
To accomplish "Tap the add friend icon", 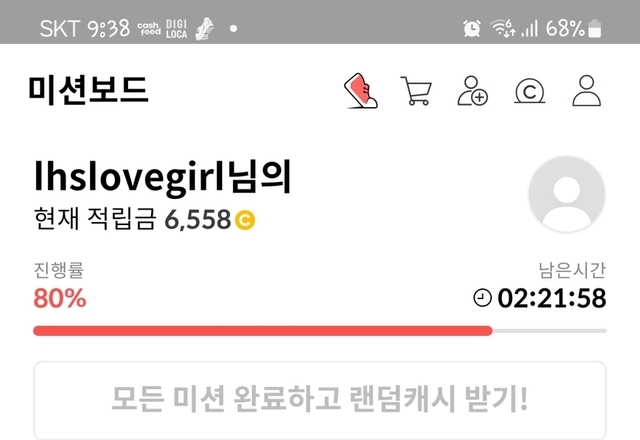I will click(472, 91).
